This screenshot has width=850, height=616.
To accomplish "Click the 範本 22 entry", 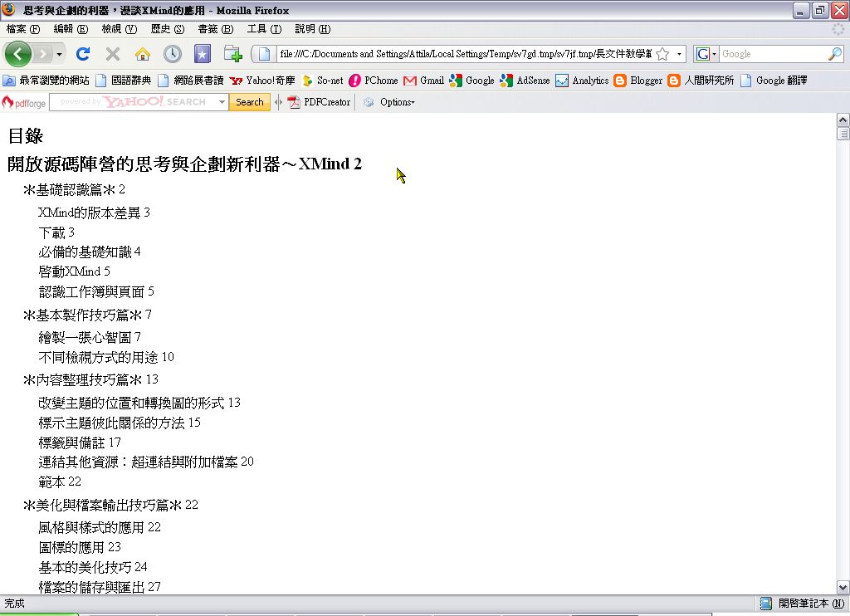I will click(60, 482).
